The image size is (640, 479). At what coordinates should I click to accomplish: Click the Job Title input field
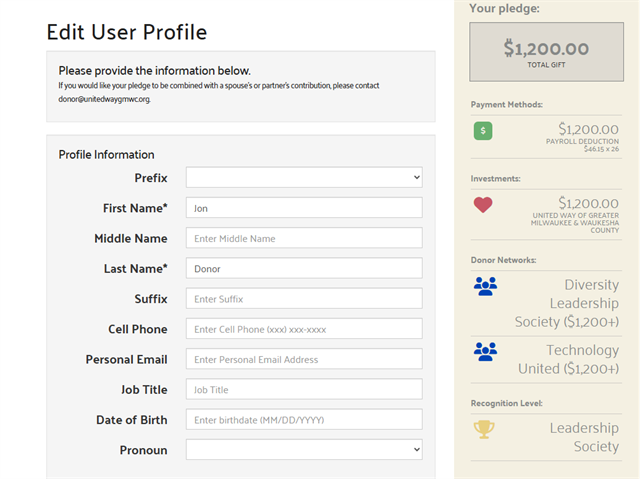tap(304, 389)
